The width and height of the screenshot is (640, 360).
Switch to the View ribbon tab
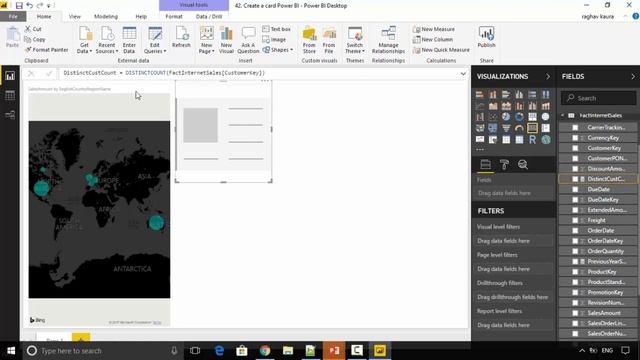point(75,17)
